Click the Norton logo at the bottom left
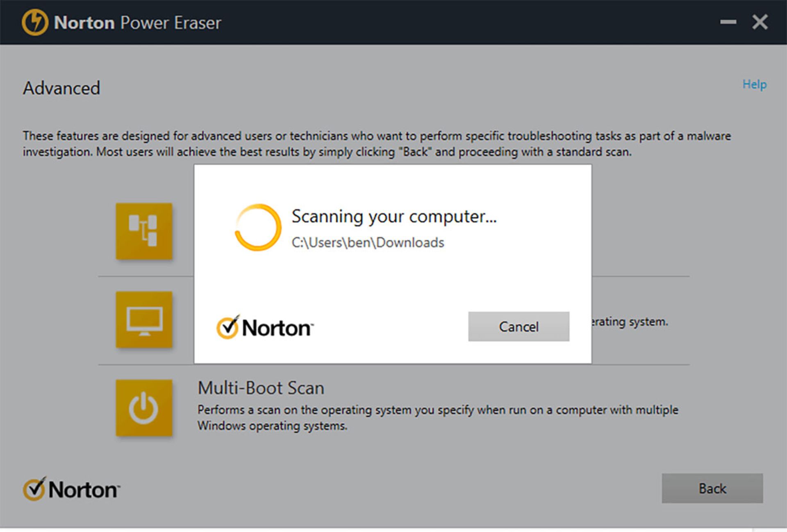 tap(72, 489)
